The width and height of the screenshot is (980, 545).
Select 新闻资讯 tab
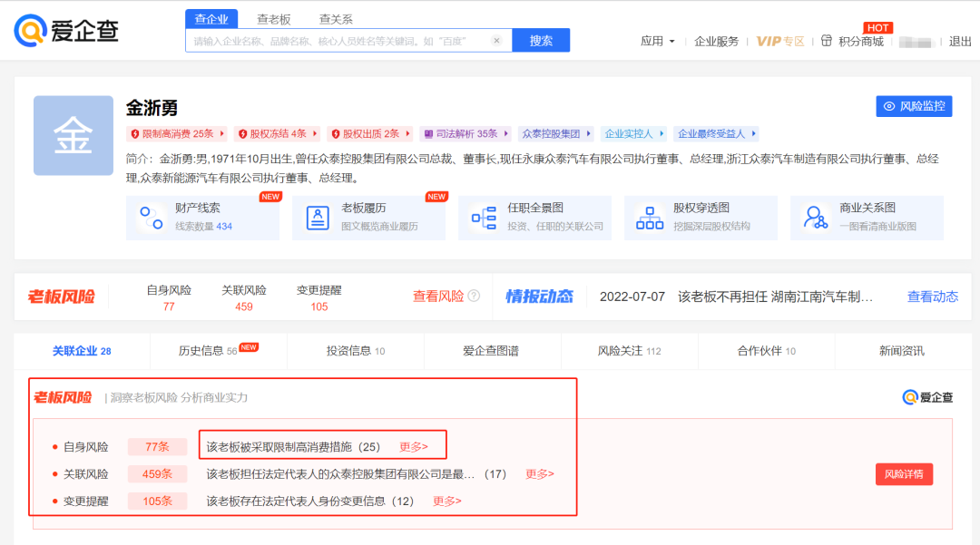point(901,351)
